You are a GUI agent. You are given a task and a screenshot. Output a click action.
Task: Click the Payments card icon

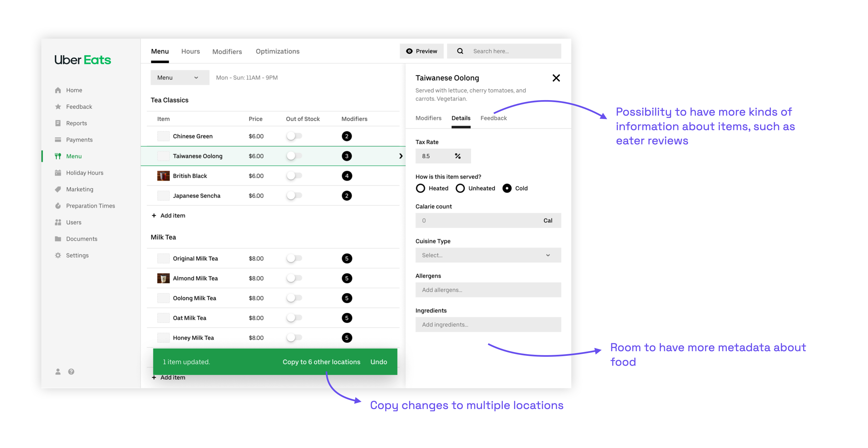[x=58, y=139]
